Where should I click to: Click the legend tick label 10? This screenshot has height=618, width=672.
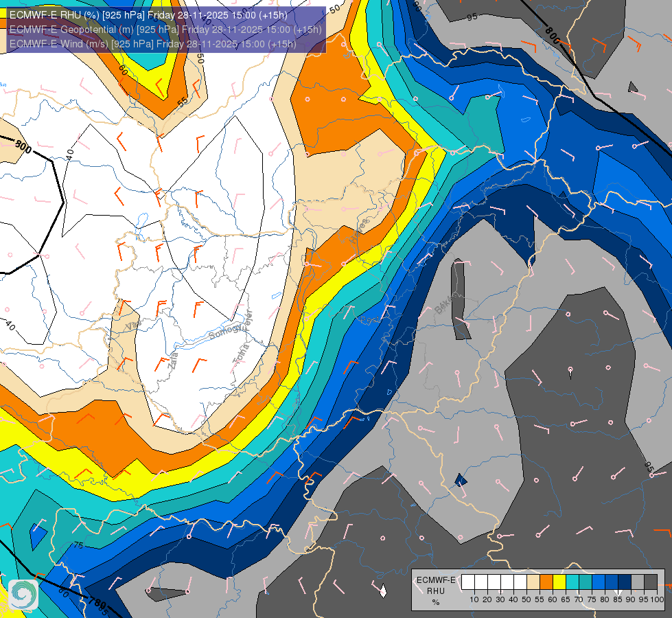click(474, 599)
